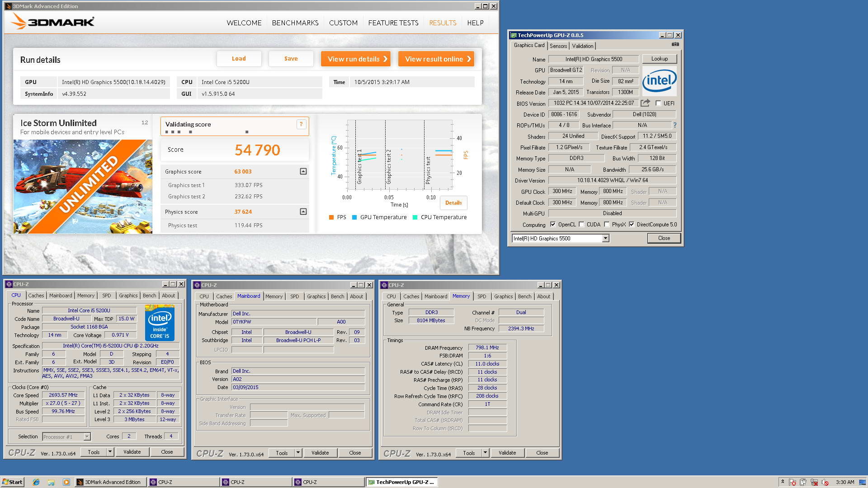Screen dimensions: 868x488
Task: Open the GPU selection dropdown in GPU-Z
Action: (605, 238)
